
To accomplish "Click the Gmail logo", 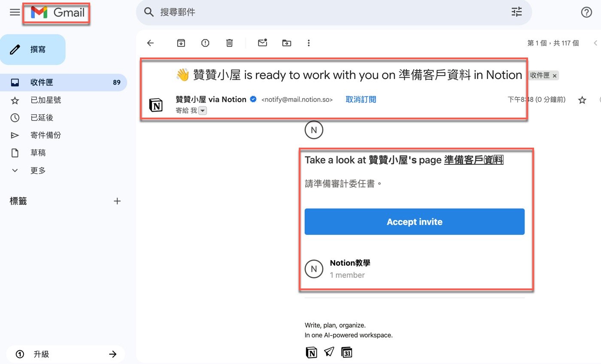I will pyautogui.click(x=58, y=12).
